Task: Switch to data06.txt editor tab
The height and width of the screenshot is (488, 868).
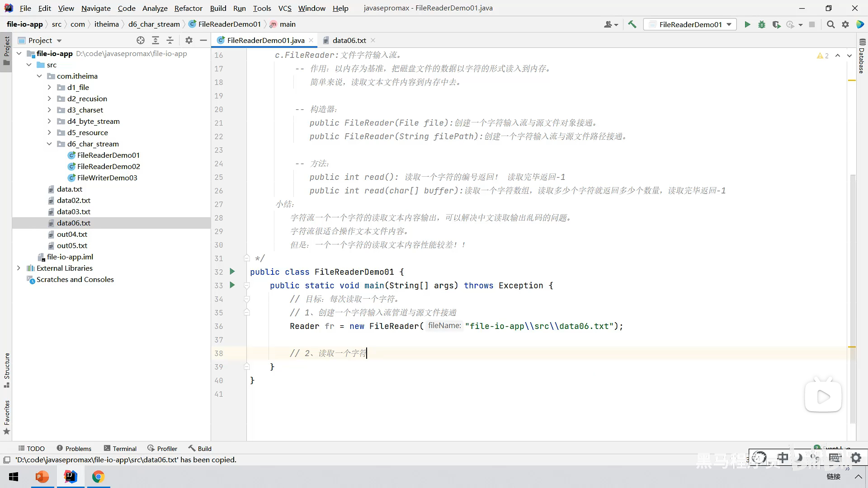Action: pos(349,40)
